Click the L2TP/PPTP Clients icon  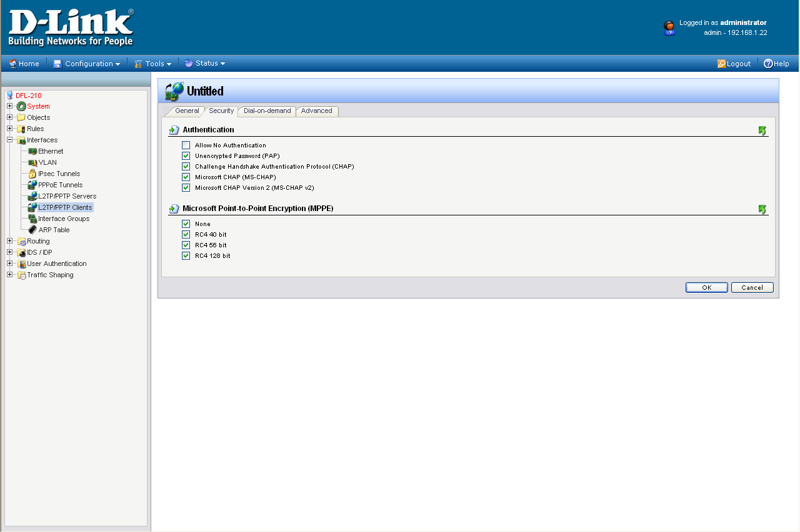click(x=32, y=207)
